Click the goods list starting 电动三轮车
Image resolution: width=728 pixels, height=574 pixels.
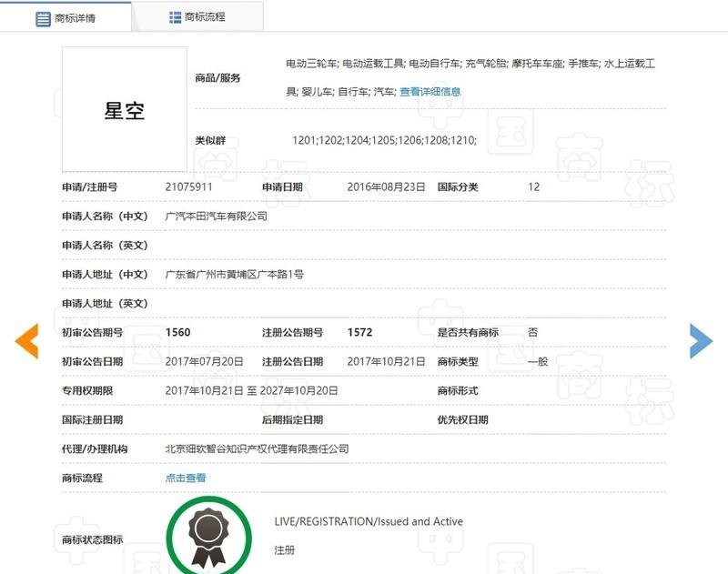pyautogui.click(x=470, y=77)
